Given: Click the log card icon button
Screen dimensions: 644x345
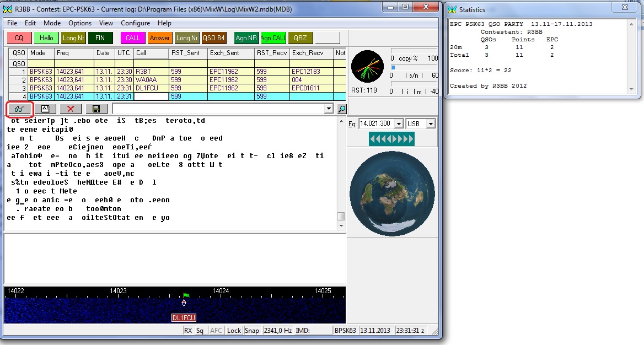Looking at the screenshot, I should [45, 109].
